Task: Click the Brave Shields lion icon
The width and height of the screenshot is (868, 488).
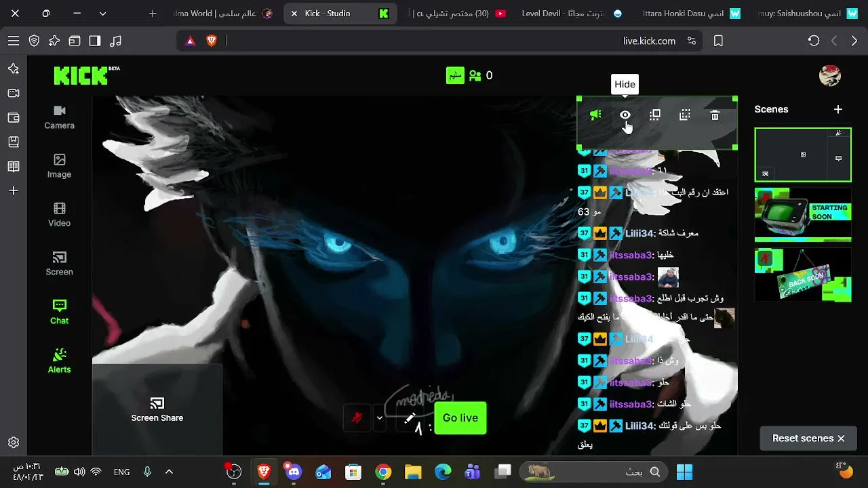Action: pos(212,41)
